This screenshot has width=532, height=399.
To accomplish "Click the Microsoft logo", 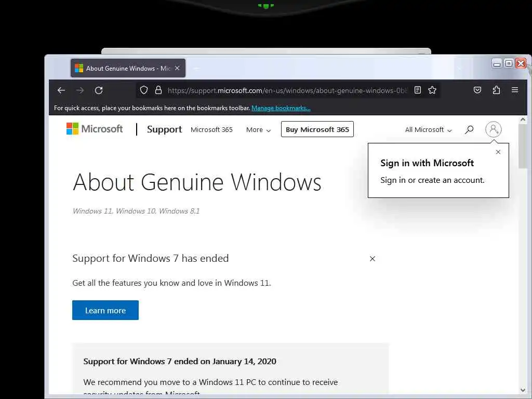I will (95, 129).
